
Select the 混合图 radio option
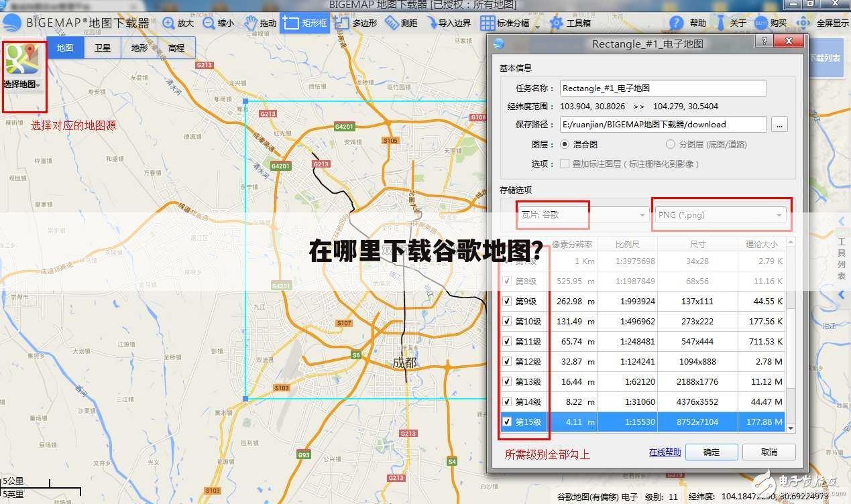[x=564, y=144]
